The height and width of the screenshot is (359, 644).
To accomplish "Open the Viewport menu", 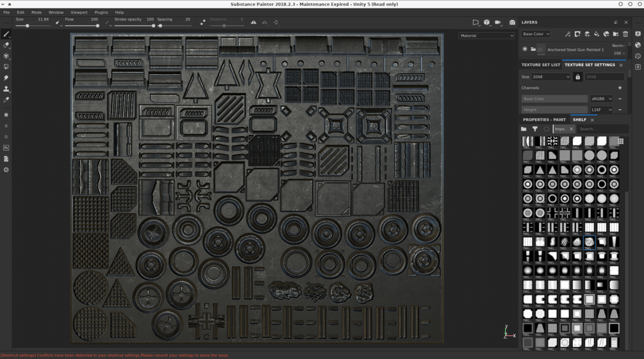I will click(79, 12).
